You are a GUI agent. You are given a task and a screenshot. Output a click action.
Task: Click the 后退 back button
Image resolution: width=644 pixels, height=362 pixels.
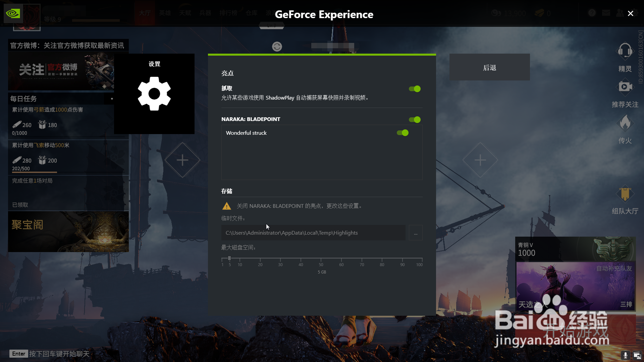pos(490,67)
